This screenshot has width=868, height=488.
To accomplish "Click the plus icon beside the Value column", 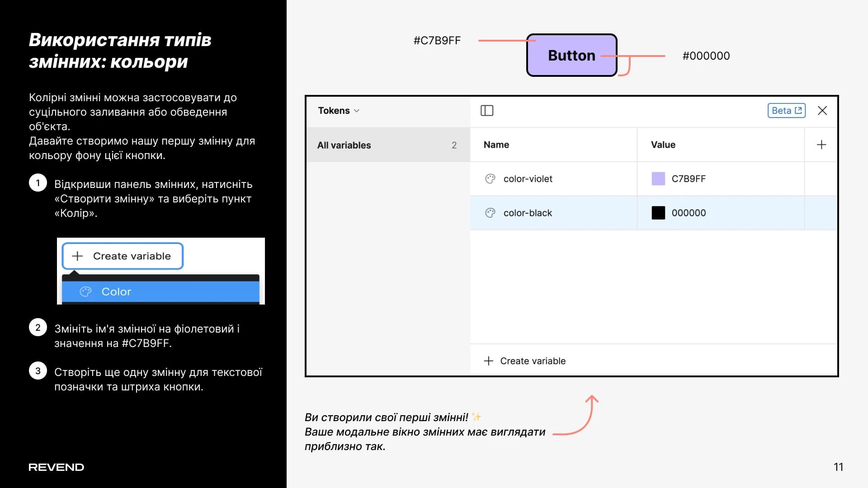I will point(821,145).
